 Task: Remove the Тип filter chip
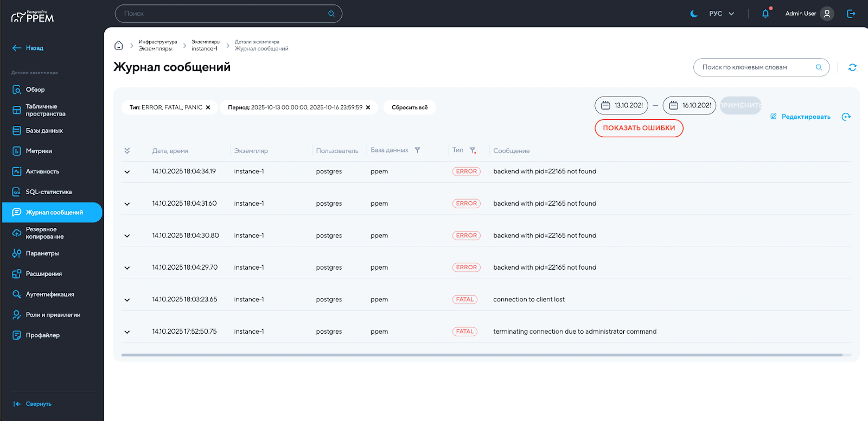pyautogui.click(x=208, y=107)
